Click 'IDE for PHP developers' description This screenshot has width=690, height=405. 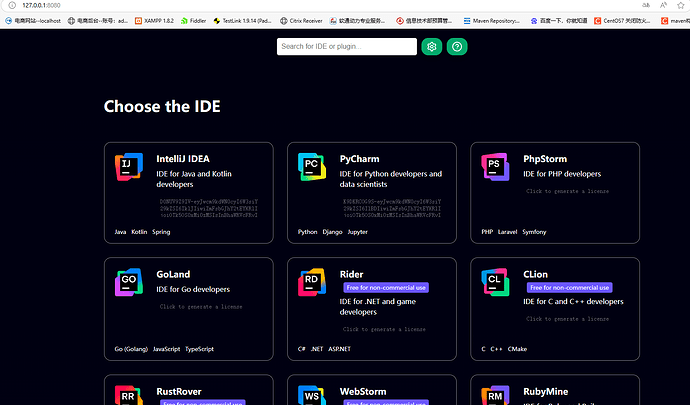pyautogui.click(x=562, y=174)
